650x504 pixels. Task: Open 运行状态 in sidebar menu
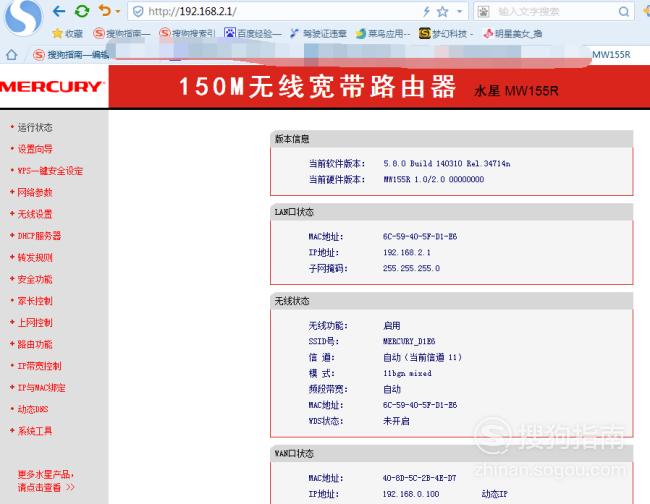point(35,127)
